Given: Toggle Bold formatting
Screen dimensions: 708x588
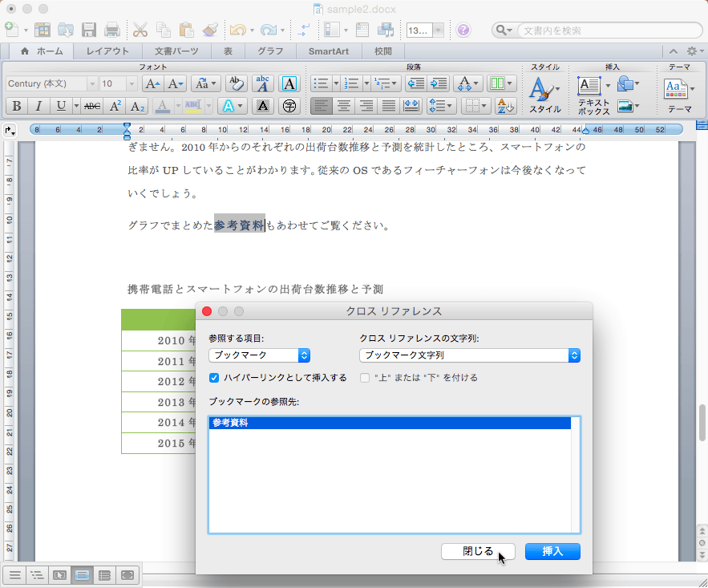Looking at the screenshot, I should (17, 106).
